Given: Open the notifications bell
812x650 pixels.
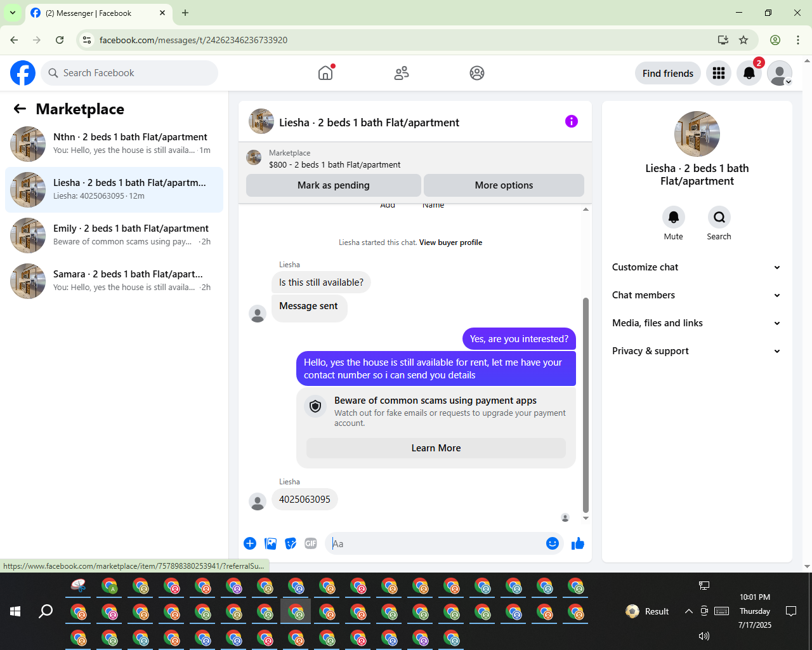Looking at the screenshot, I should [749, 73].
